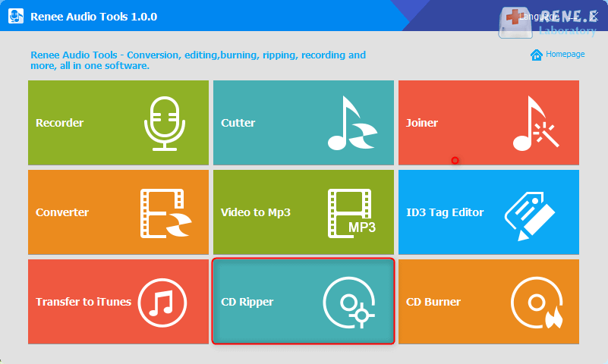Launch the Cutter music note tool

click(304, 123)
